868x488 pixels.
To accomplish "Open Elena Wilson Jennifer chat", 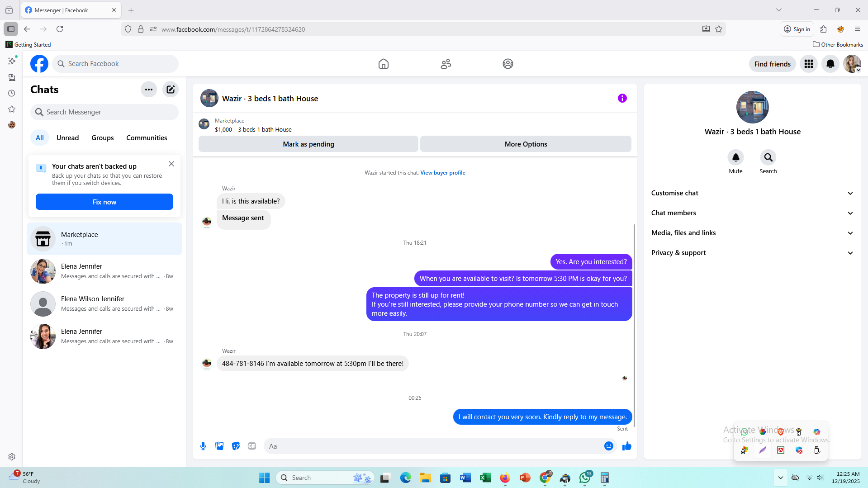I will click(x=104, y=304).
